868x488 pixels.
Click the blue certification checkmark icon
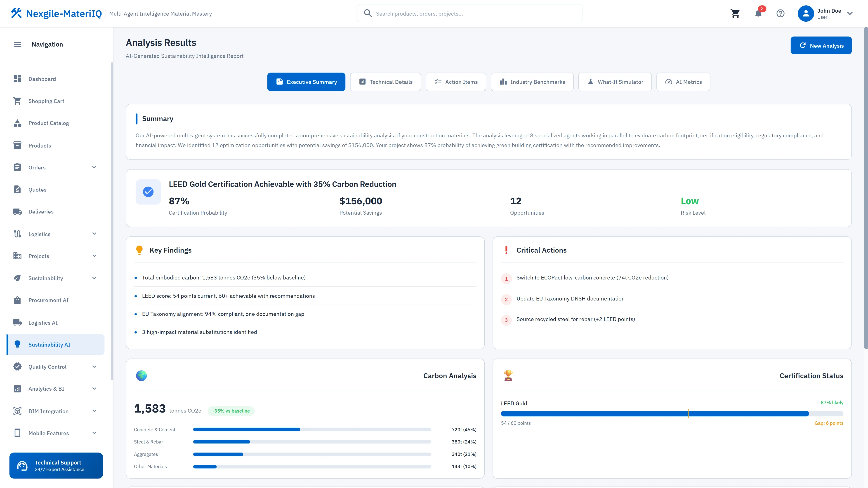tap(148, 192)
